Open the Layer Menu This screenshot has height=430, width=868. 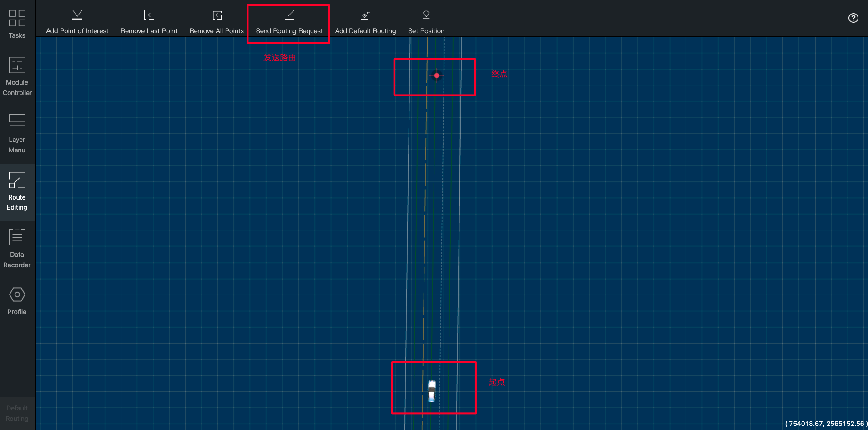click(x=17, y=133)
